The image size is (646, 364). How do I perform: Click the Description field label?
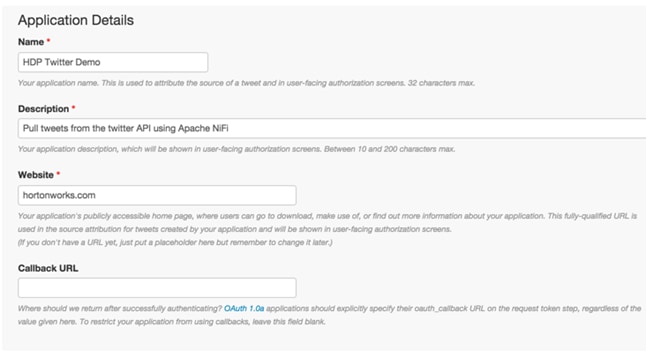click(x=43, y=109)
